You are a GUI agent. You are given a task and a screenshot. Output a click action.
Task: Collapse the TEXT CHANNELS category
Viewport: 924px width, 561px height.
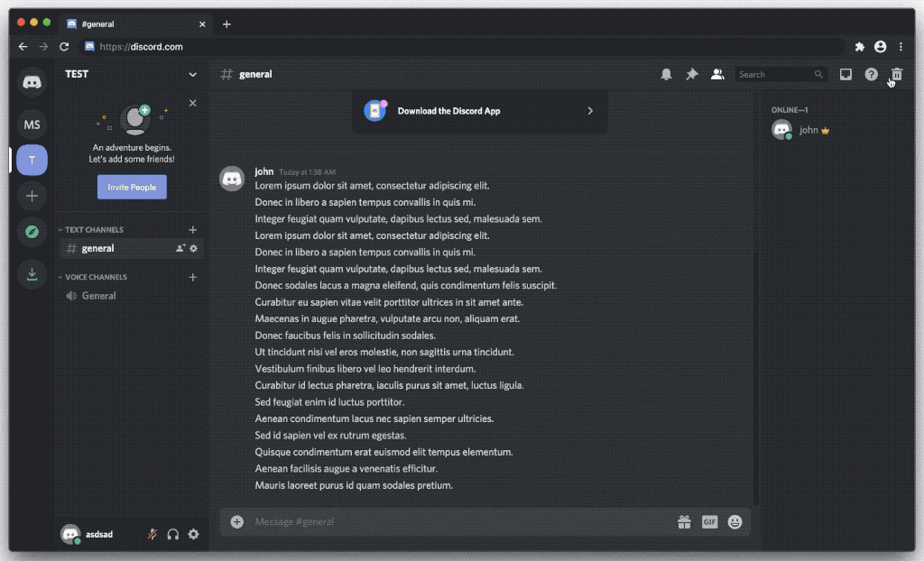click(x=91, y=230)
